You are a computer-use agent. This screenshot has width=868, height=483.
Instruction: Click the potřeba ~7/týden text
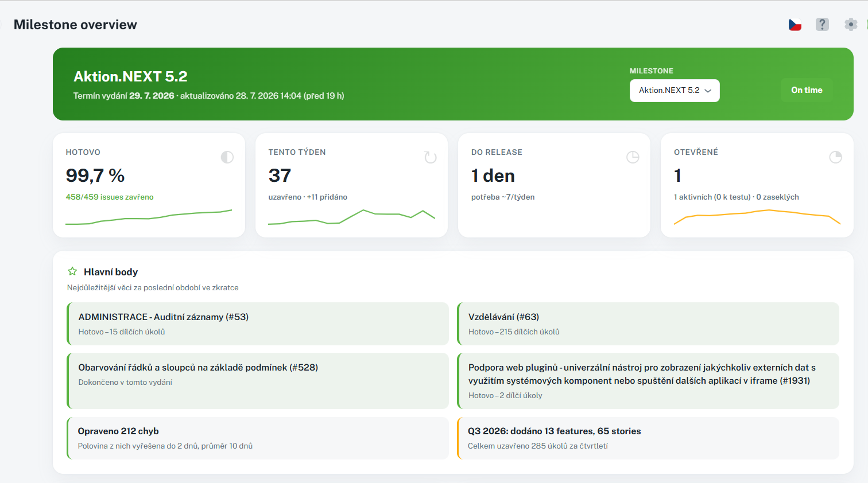pos(503,197)
